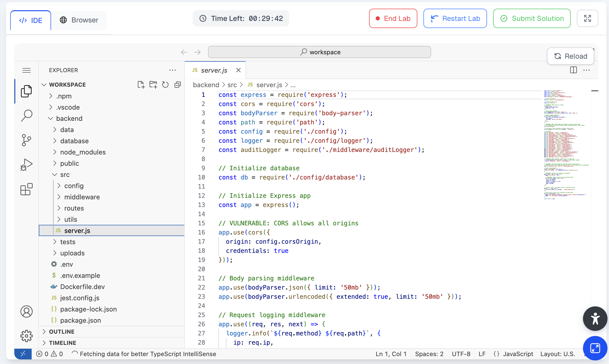Click the code minimap overview
609x364 pixels.
(x=566, y=145)
